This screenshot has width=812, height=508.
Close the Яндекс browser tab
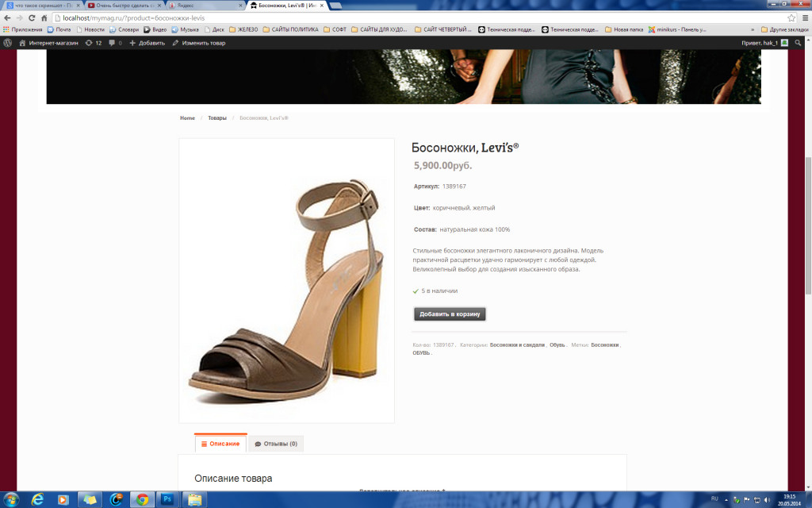240,6
